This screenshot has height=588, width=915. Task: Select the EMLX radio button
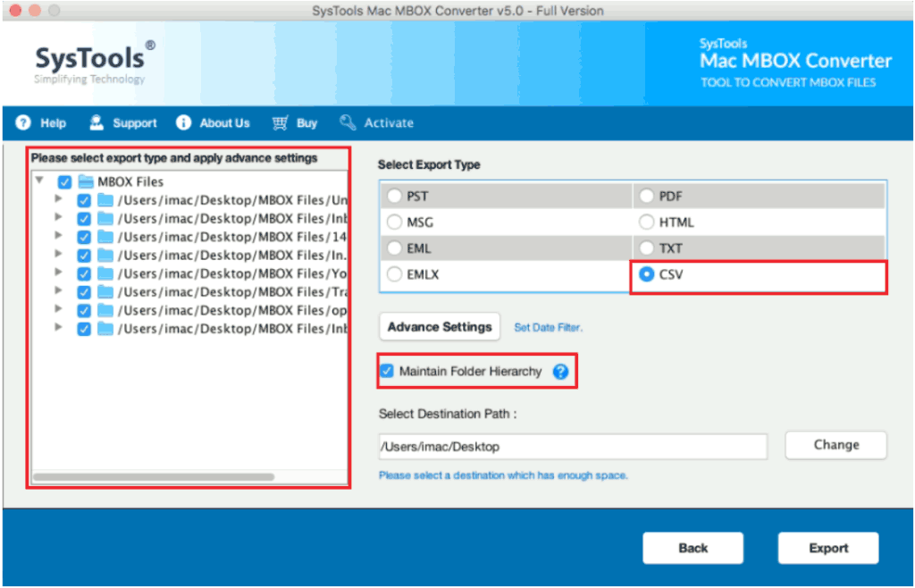394,274
